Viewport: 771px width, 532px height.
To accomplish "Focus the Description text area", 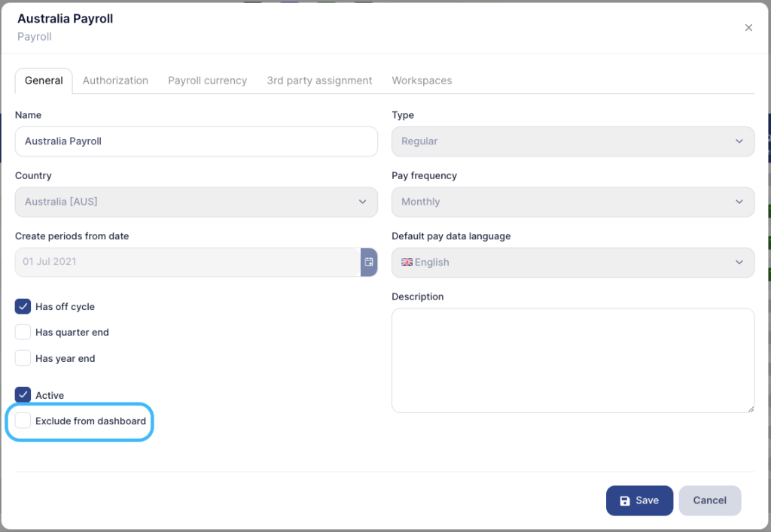I will [572, 360].
